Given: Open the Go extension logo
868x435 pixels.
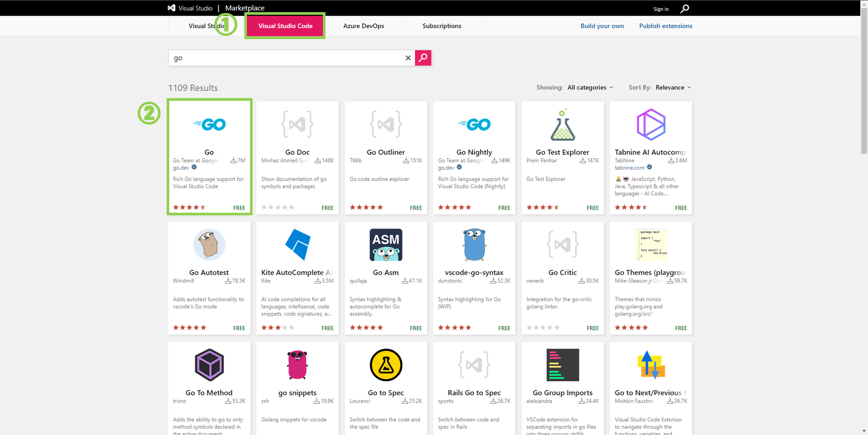Looking at the screenshot, I should tap(209, 125).
